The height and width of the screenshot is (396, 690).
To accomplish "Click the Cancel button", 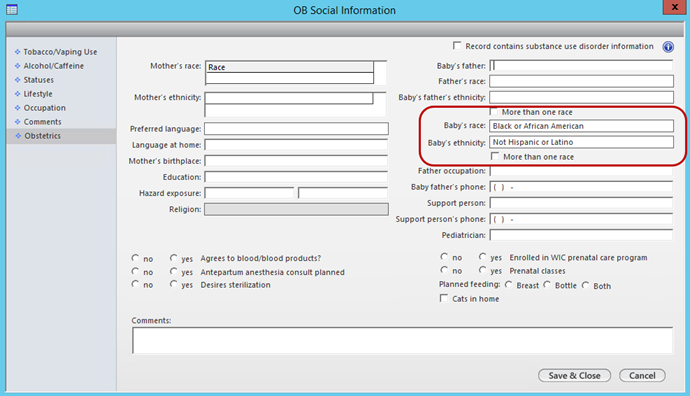I will [642, 375].
